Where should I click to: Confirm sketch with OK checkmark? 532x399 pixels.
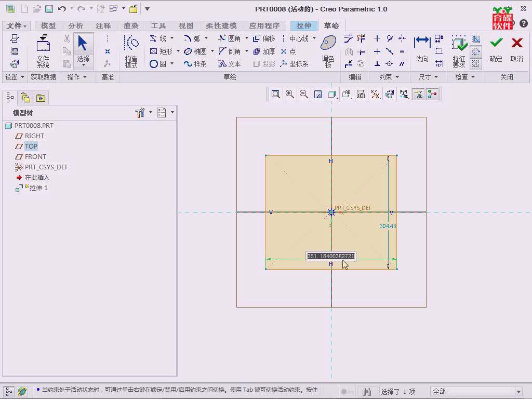click(x=496, y=49)
